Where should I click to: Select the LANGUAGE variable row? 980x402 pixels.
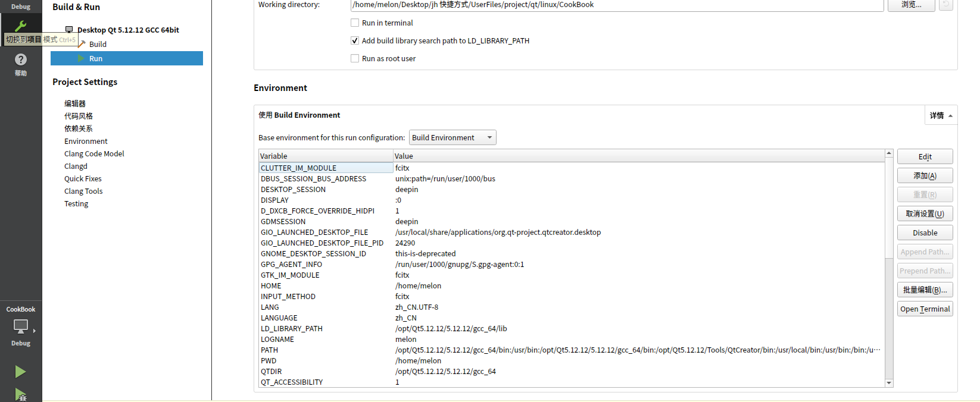click(x=572, y=318)
